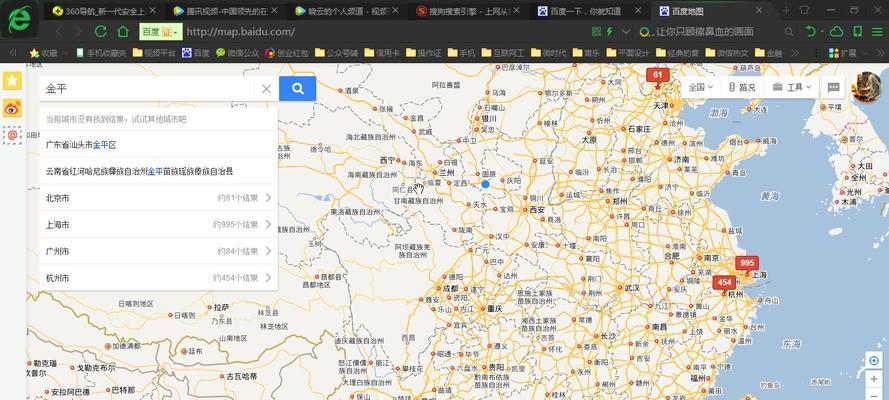Switch to the 360导航 tab
Viewport: 889px width, 400px height.
pyautogui.click(x=103, y=10)
